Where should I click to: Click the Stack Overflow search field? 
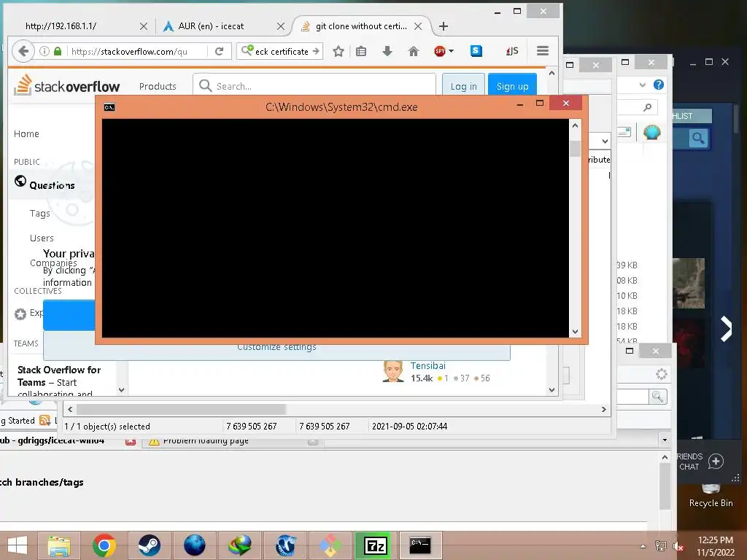(x=314, y=85)
